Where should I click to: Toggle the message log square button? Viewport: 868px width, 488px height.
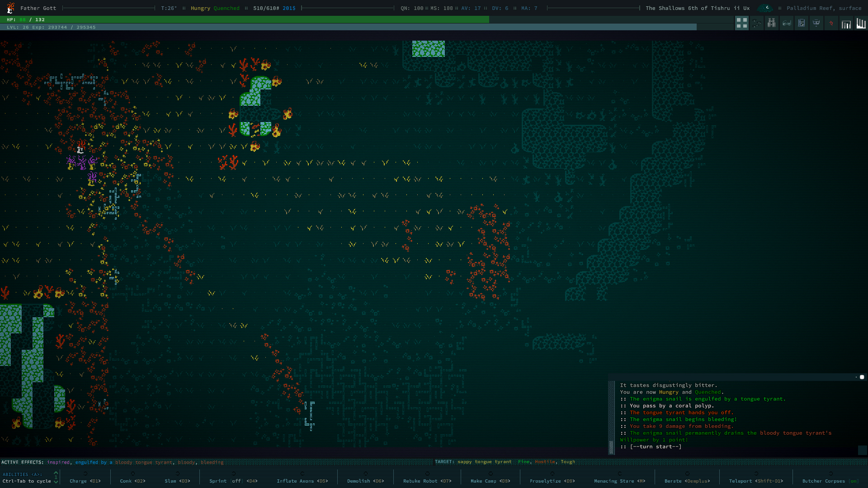pos(862,377)
